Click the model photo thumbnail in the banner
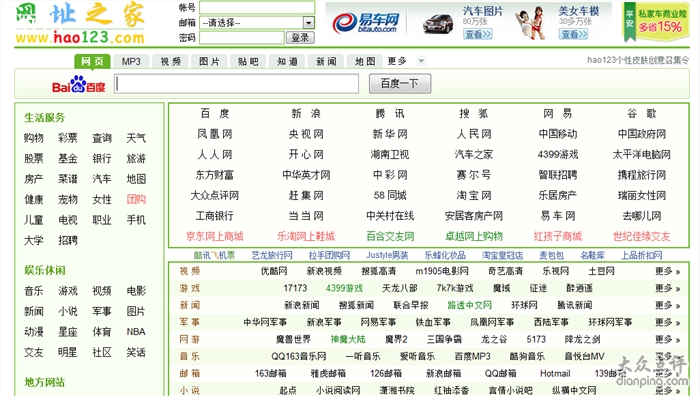Viewport: 700px width, 396px height. 531,22
